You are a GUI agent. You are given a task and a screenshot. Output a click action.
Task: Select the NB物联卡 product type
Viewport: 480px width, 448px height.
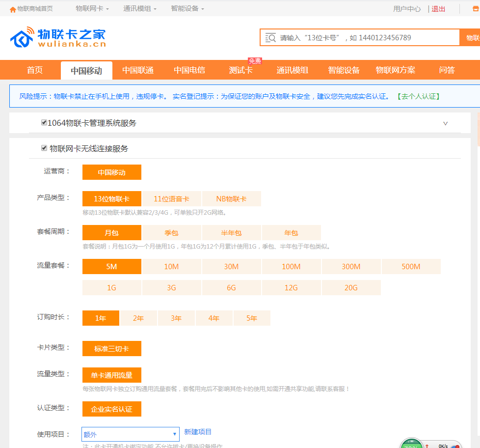[231, 199]
